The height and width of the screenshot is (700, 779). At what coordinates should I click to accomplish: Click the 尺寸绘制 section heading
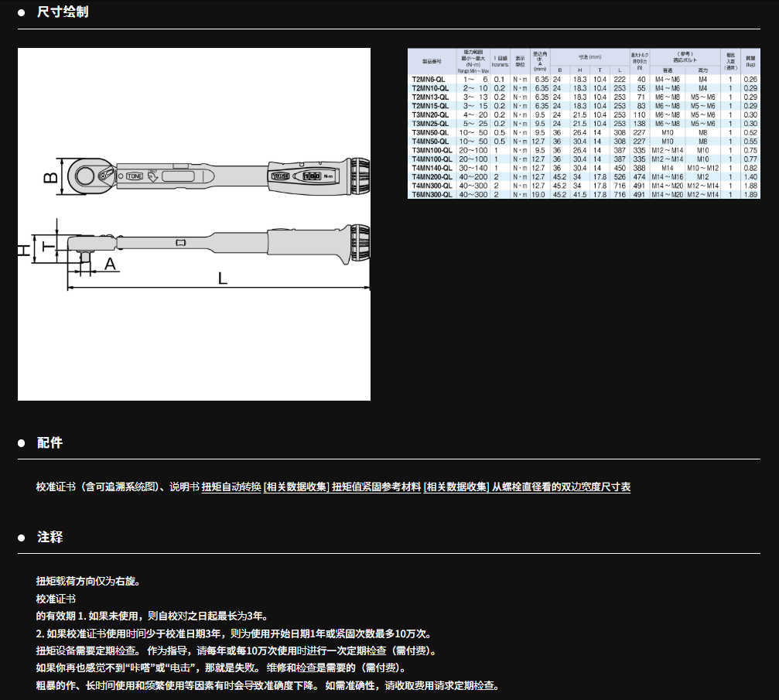[63, 12]
